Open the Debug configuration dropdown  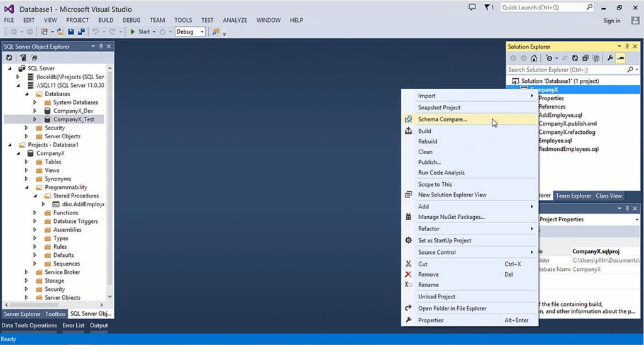click(190, 31)
